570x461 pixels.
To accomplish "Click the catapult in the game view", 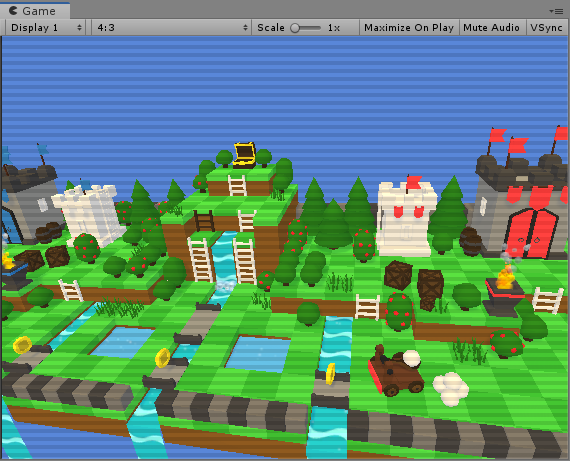I will click(396, 370).
